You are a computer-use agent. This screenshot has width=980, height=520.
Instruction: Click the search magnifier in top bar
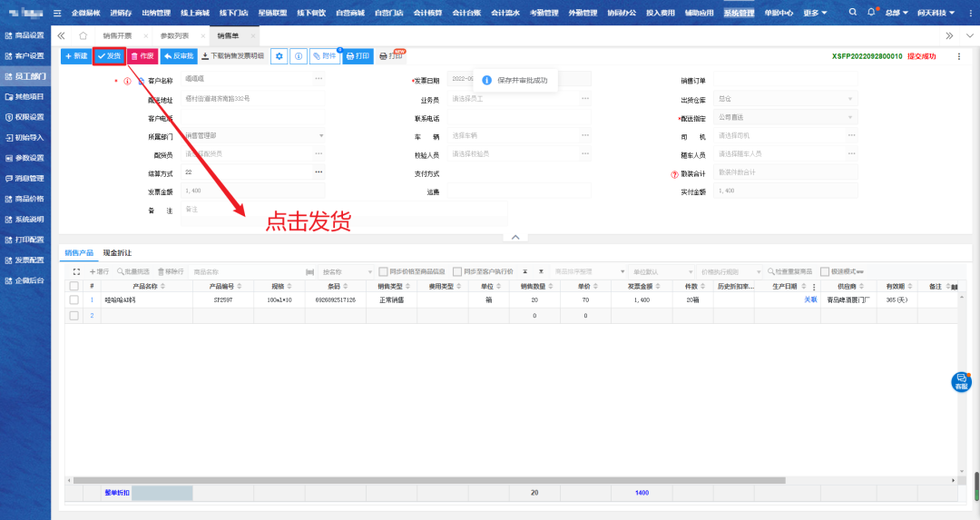point(853,13)
